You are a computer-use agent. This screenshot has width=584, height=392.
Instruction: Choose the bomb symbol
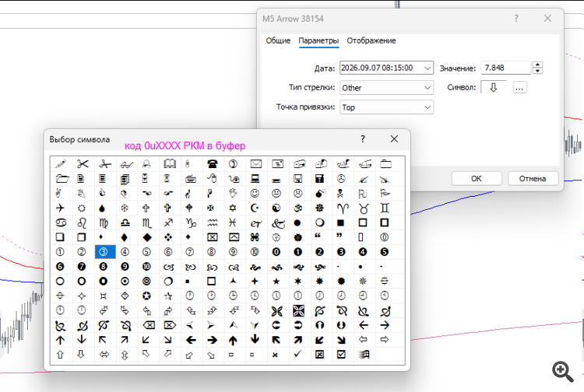point(319,193)
